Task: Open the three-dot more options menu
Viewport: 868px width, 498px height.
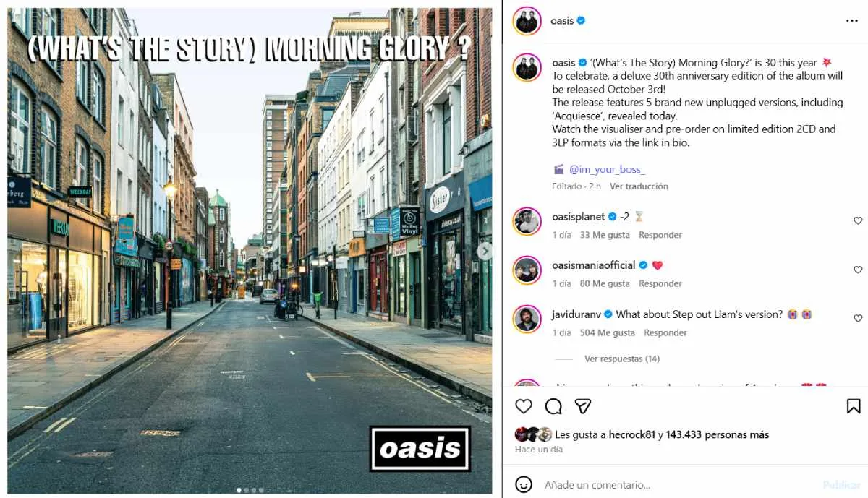Action: pos(852,21)
